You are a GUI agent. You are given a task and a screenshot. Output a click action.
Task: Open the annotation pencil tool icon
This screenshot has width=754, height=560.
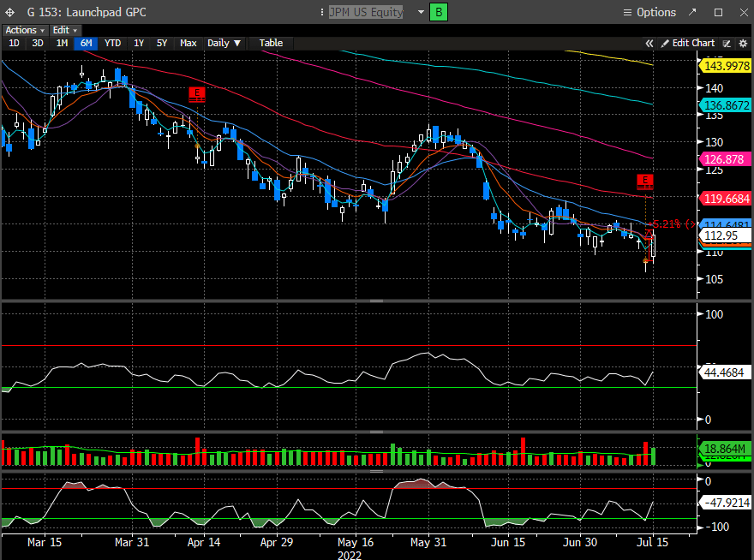tap(727, 44)
